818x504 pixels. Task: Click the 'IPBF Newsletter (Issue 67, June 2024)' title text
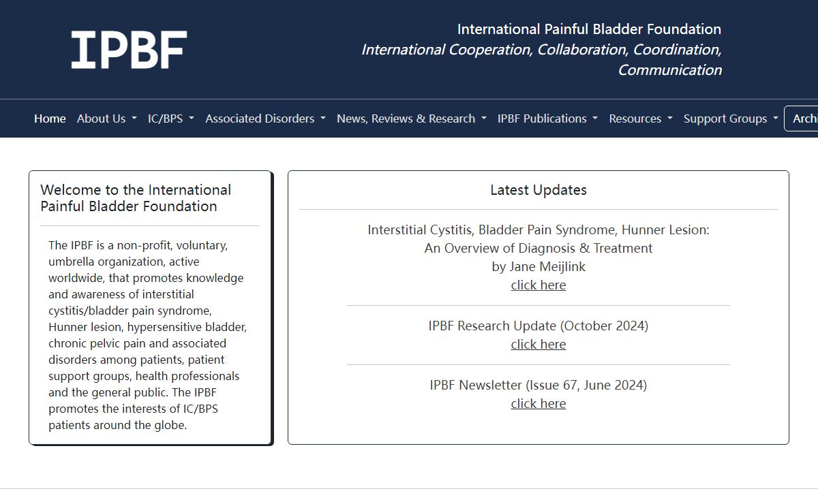coord(538,385)
